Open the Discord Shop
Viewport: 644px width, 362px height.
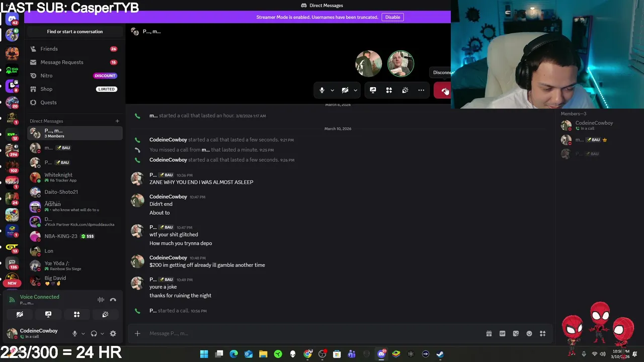pos(74,89)
